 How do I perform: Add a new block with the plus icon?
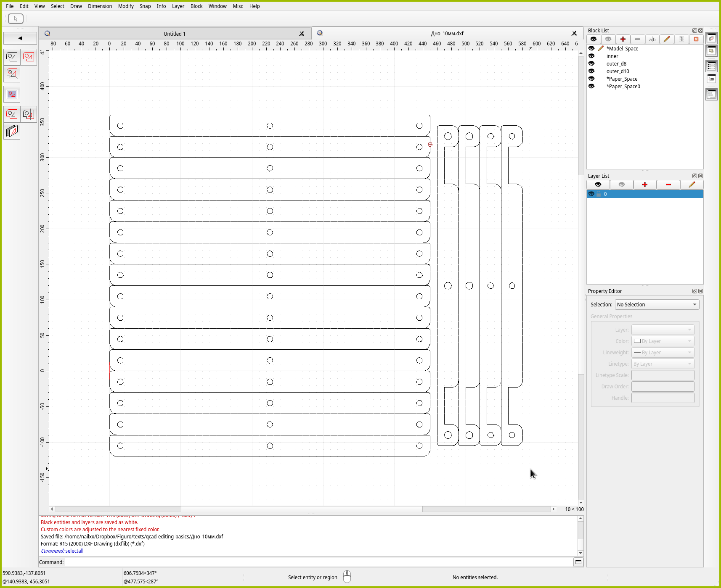coord(623,39)
